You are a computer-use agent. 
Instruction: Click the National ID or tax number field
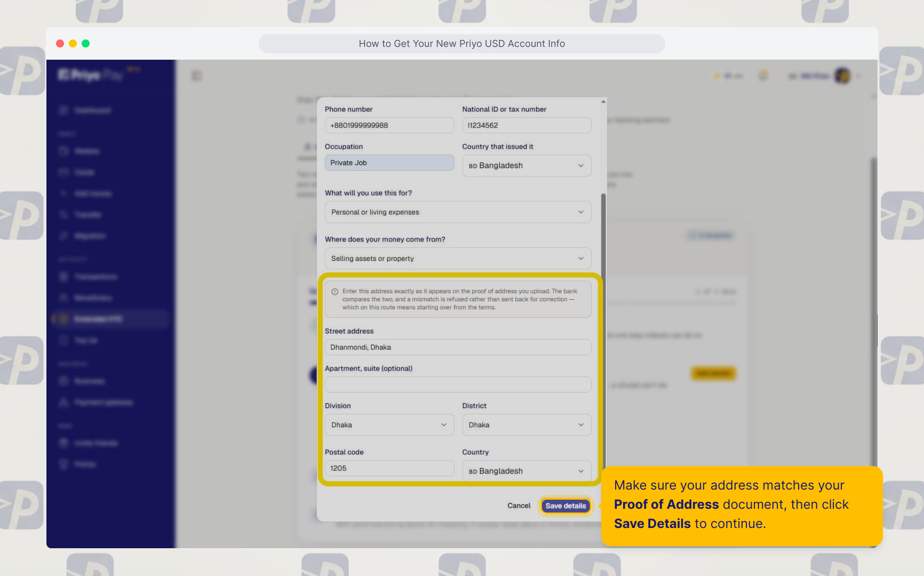click(527, 125)
